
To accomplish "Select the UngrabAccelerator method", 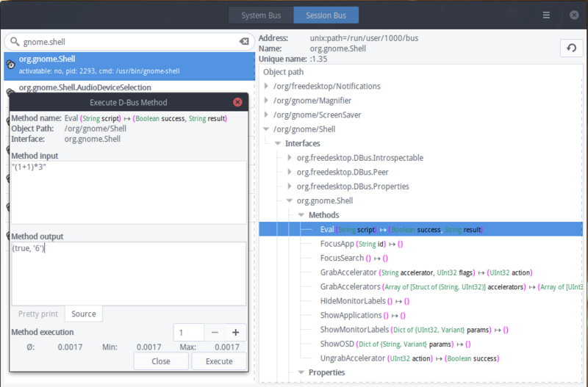I will coord(410,358).
